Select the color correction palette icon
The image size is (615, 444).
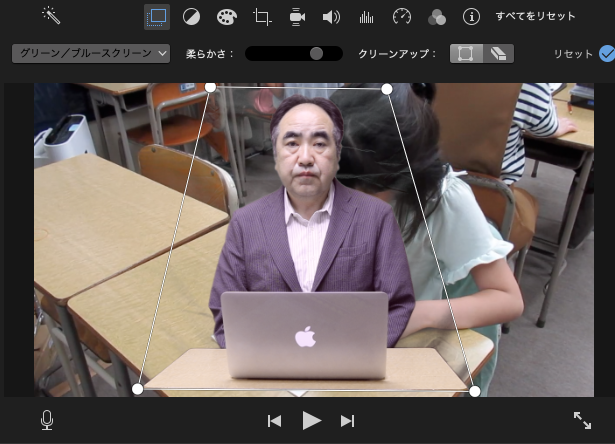pyautogui.click(x=227, y=17)
